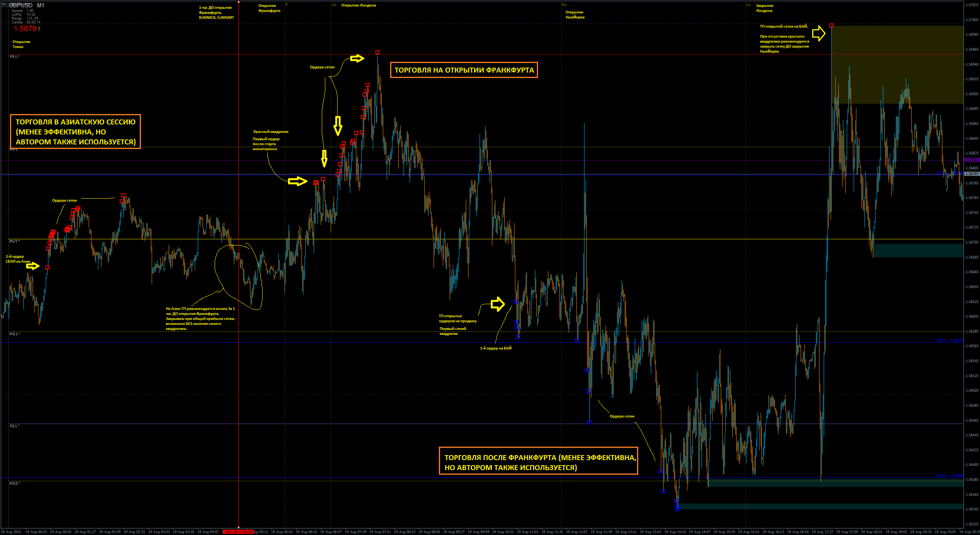Click the MS2 pivot level label

tap(15, 484)
